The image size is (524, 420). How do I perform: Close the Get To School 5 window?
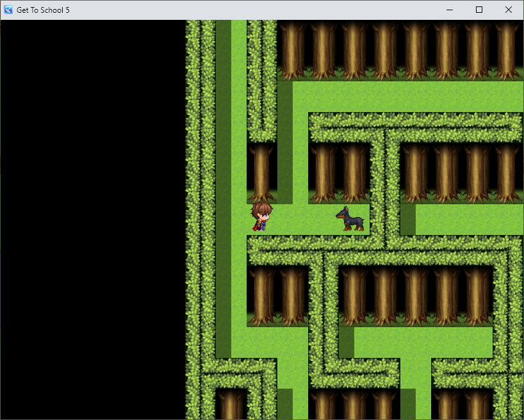(509, 10)
